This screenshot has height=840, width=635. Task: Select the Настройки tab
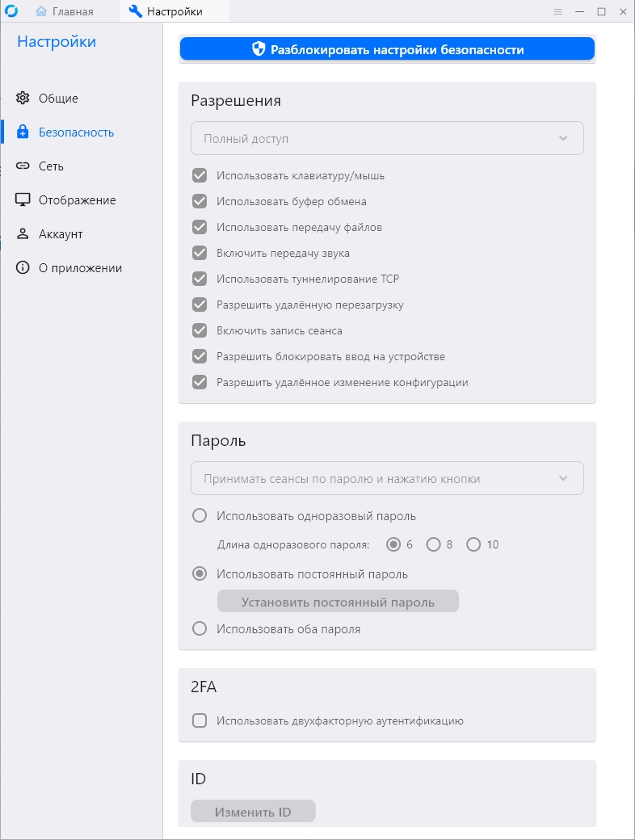(x=166, y=11)
